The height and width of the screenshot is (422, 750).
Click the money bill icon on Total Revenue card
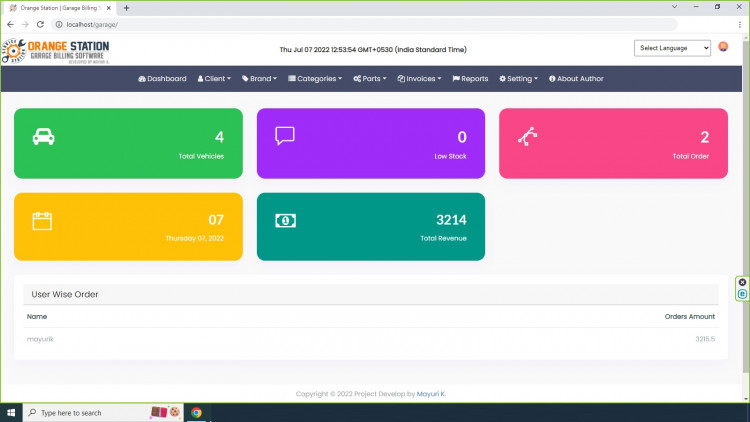tap(286, 221)
